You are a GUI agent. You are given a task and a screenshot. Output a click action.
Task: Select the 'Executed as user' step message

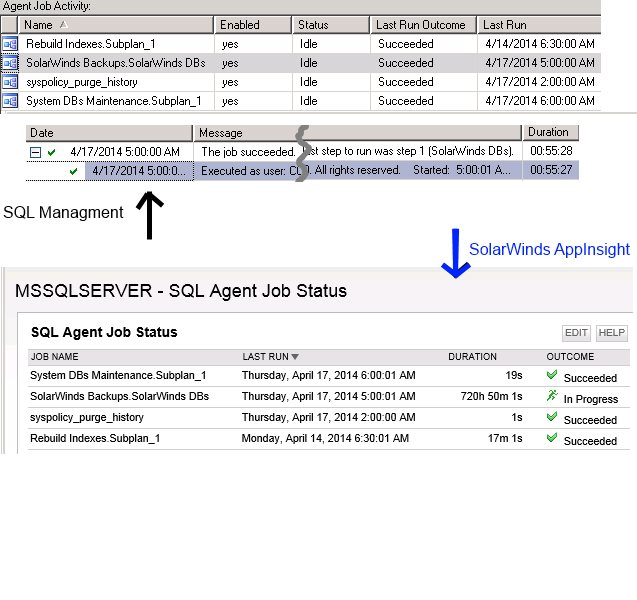point(358,171)
